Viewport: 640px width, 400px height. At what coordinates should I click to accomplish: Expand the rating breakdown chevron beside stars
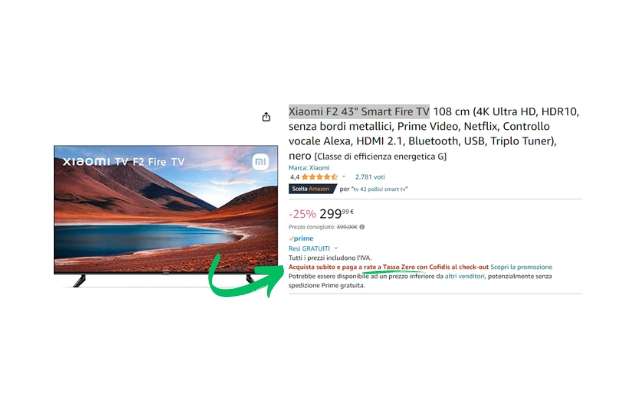pos(344,177)
